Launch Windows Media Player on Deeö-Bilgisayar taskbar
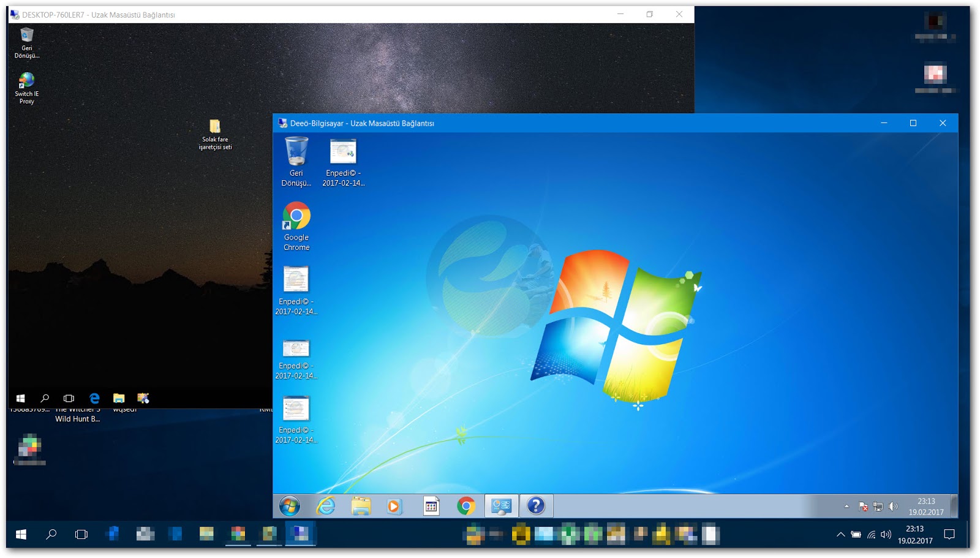Screen dimensions: 980x558 pyautogui.click(x=394, y=506)
